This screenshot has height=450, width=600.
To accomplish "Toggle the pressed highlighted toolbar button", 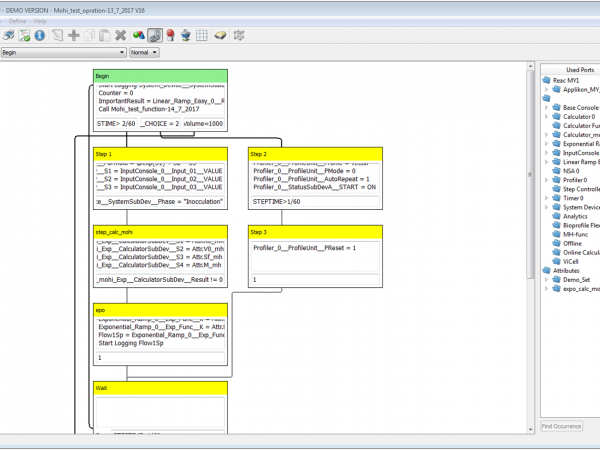I will 155,36.
